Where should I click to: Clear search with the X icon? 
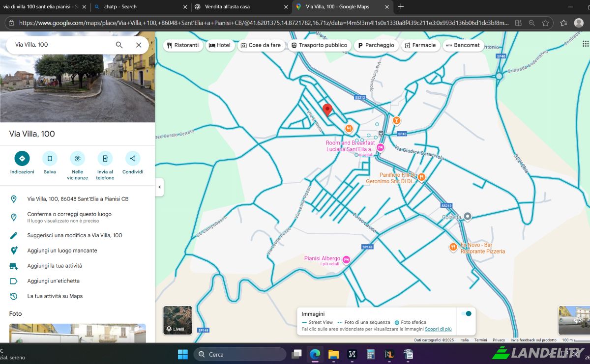(x=139, y=45)
